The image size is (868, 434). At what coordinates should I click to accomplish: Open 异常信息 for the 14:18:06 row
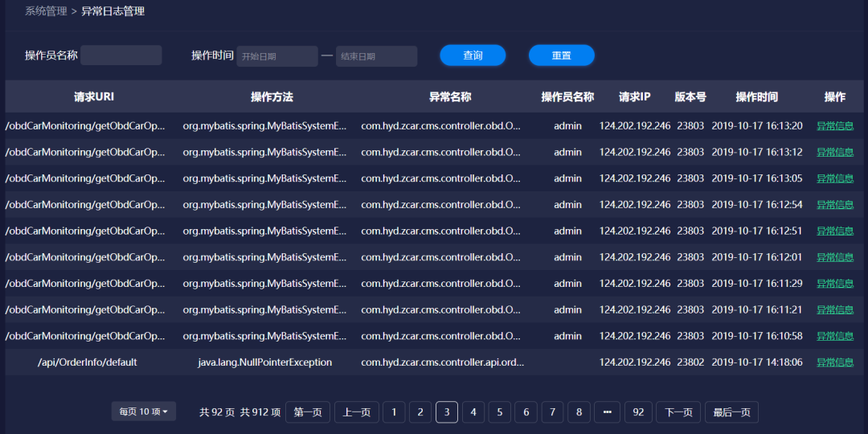(x=835, y=362)
